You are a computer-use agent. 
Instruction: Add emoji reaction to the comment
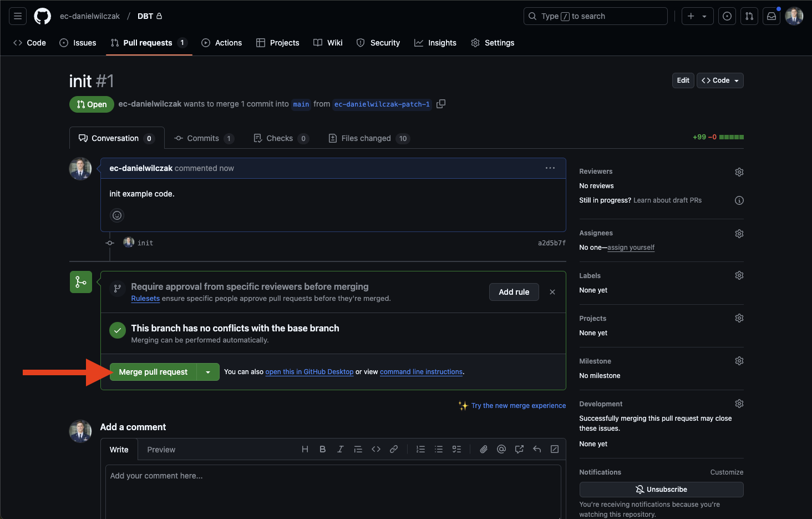[117, 215]
